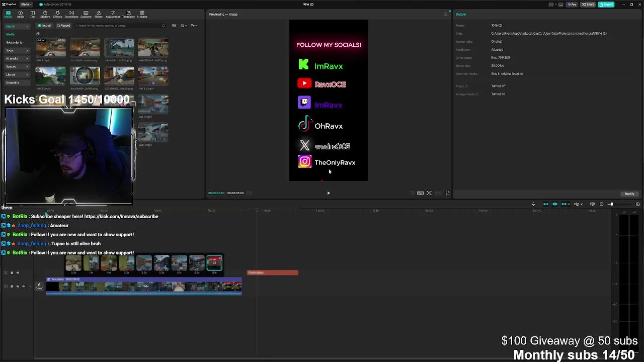644x362 pixels.
Task: Toggle text track visibility eye
Action: tap(18, 273)
